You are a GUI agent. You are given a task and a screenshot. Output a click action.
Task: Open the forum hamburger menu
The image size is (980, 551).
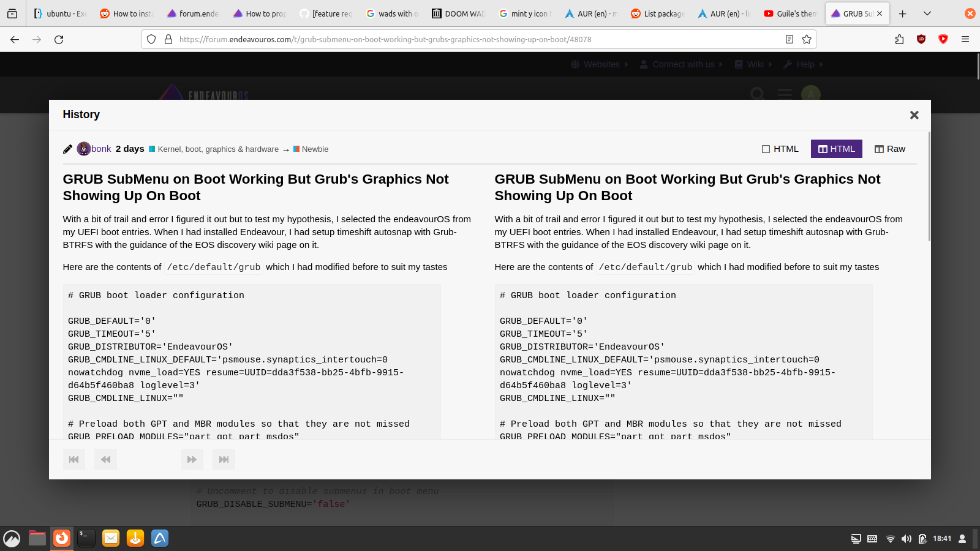coord(785,94)
